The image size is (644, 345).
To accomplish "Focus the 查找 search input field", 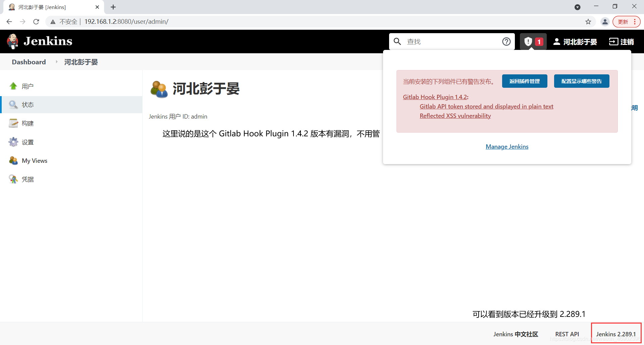I will tap(452, 42).
